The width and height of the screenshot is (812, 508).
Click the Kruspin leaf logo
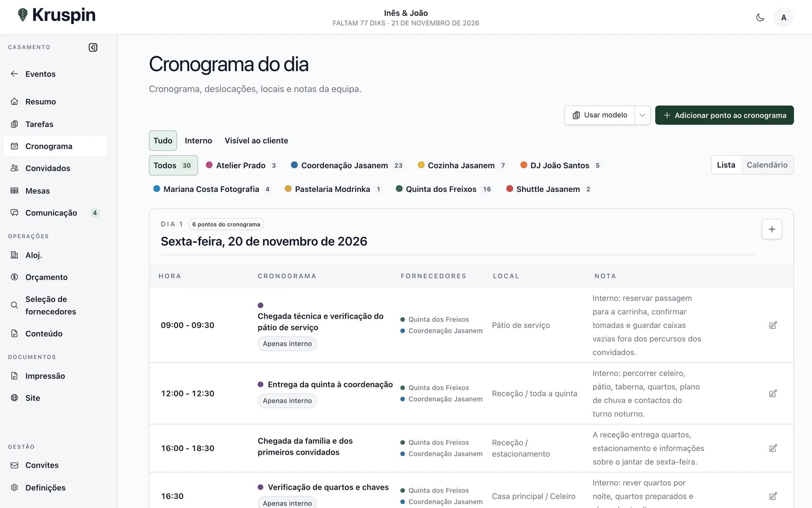coord(23,15)
